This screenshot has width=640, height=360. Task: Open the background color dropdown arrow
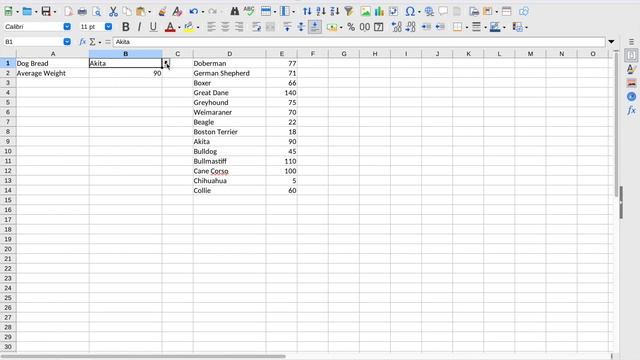point(198,27)
